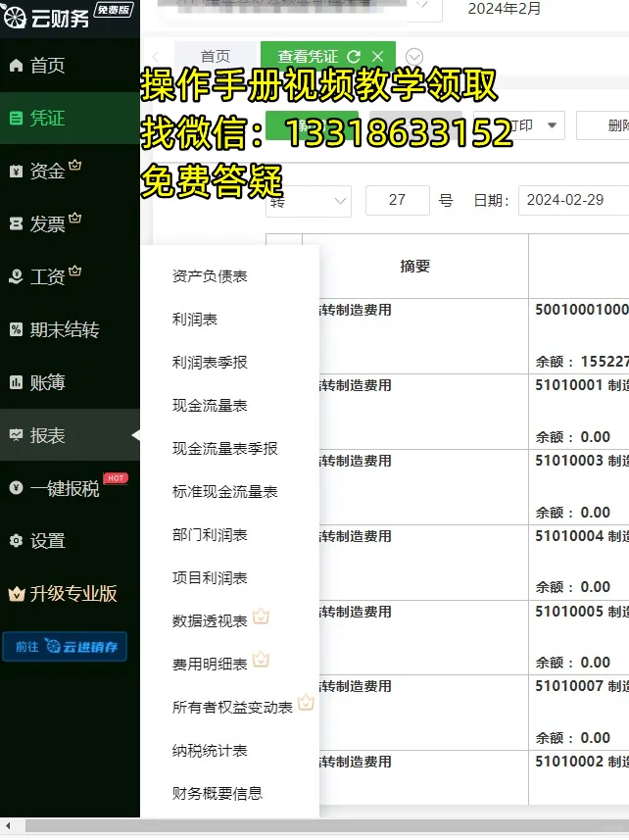Viewport: 629px width, 840px height.
Task: Click the 日期 field showing 2024-02-29
Action: coord(573,200)
